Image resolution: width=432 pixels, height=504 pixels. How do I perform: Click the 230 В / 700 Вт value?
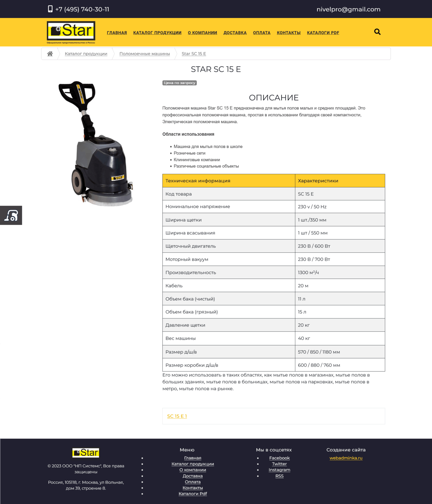[x=314, y=259]
